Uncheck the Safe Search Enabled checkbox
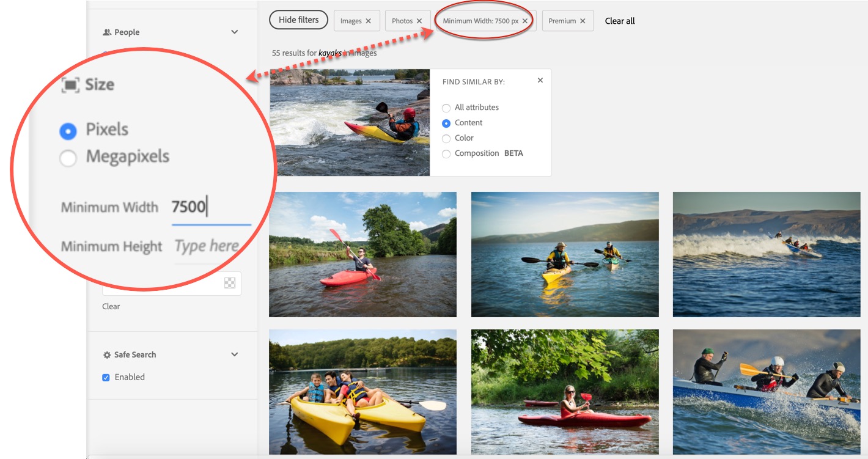 (106, 378)
